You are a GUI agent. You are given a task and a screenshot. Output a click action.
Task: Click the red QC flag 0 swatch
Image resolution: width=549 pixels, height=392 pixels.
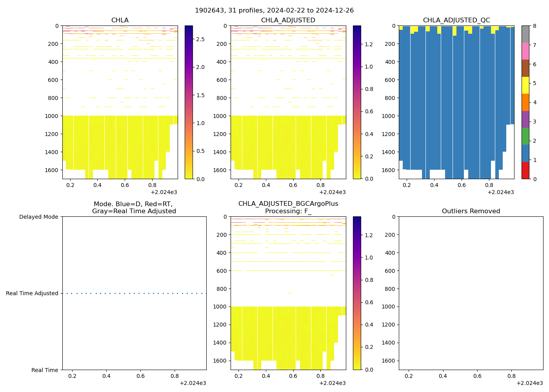(x=525, y=171)
